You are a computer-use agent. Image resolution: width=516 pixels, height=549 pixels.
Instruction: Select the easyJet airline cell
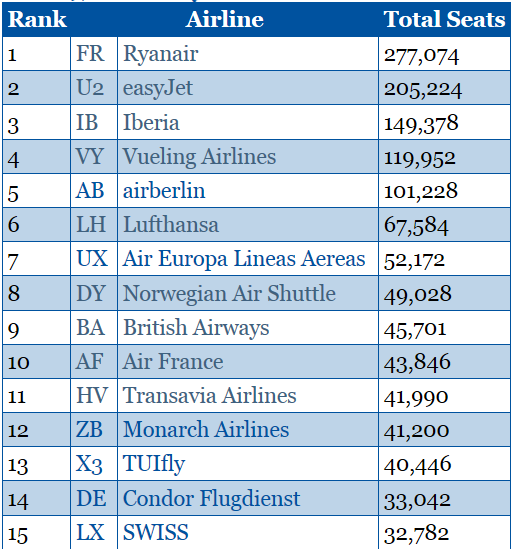pos(248,88)
